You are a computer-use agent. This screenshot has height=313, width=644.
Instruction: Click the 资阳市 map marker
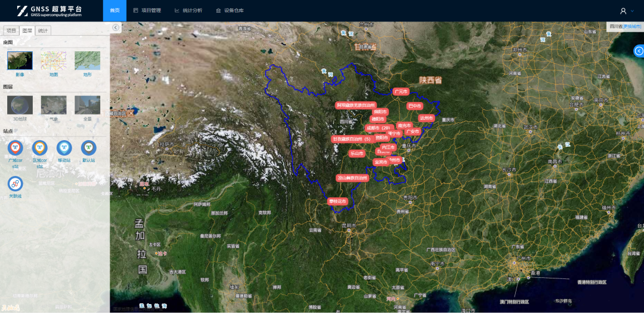coord(382,138)
